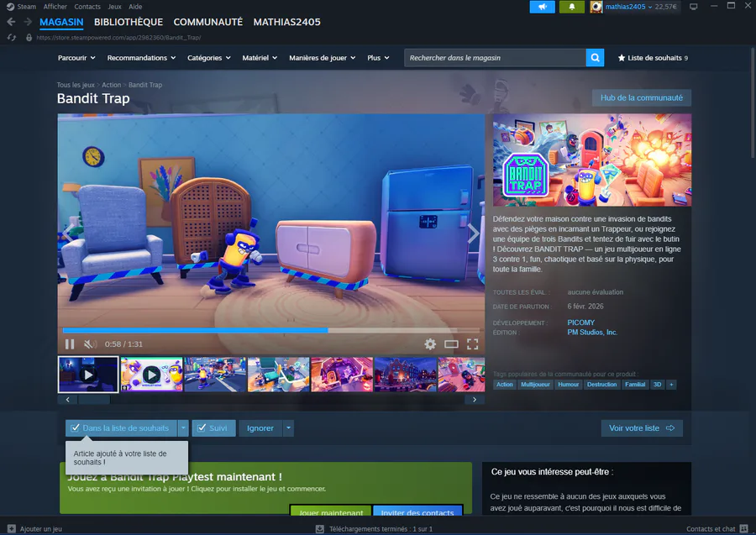Open the Parcourir dropdown menu
The image size is (756, 535).
tap(76, 58)
